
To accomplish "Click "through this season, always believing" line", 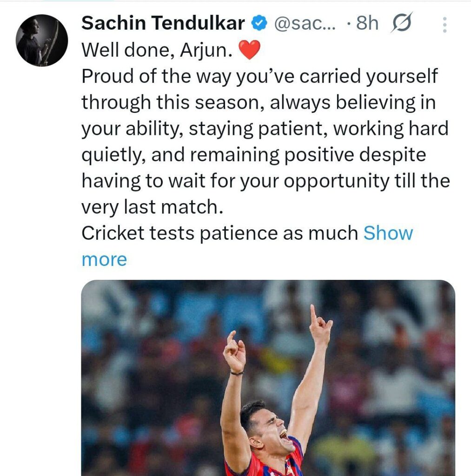I will [x=259, y=103].
